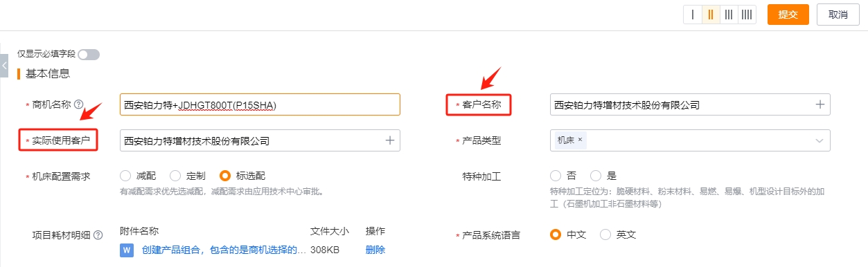Image resolution: width=868 pixels, height=267 pixels.
Task: Select the two-column layout icon
Action: tap(711, 15)
